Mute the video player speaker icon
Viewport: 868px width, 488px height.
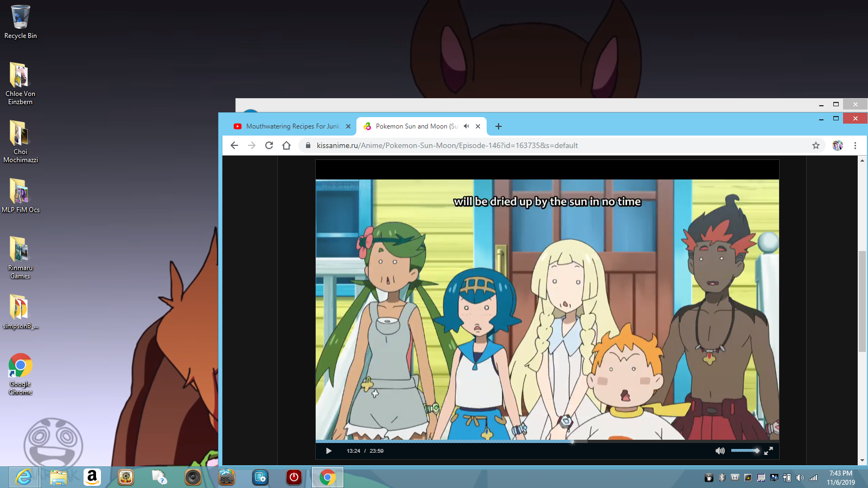point(720,451)
